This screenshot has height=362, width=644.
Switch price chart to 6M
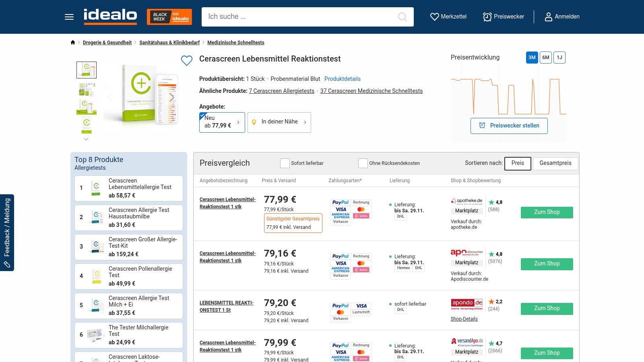(545, 58)
